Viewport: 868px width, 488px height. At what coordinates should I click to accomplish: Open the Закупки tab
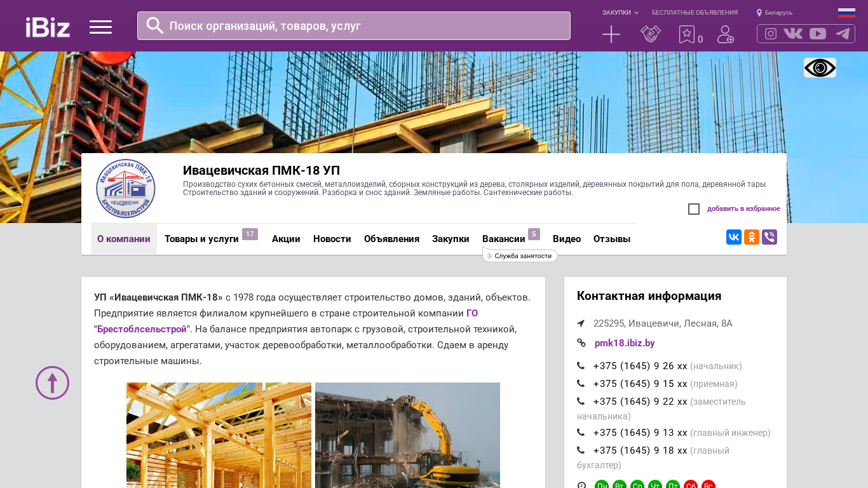point(451,239)
